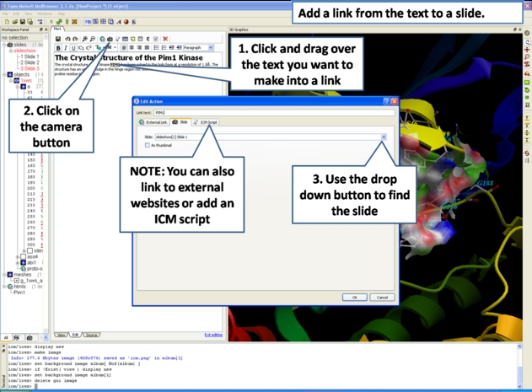
Task: Click the camera slide-link button in editor toolbar
Action: (x=110, y=39)
